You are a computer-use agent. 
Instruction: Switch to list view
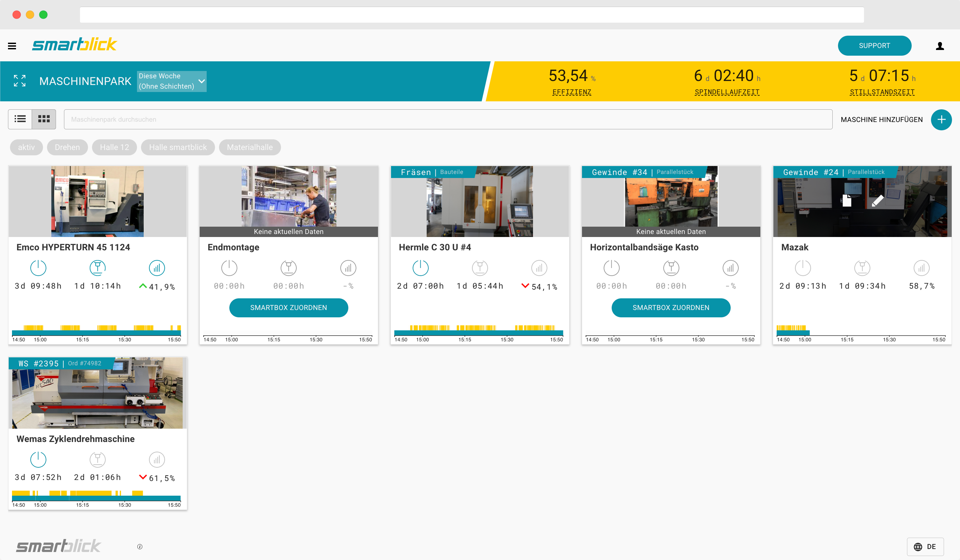[20, 119]
